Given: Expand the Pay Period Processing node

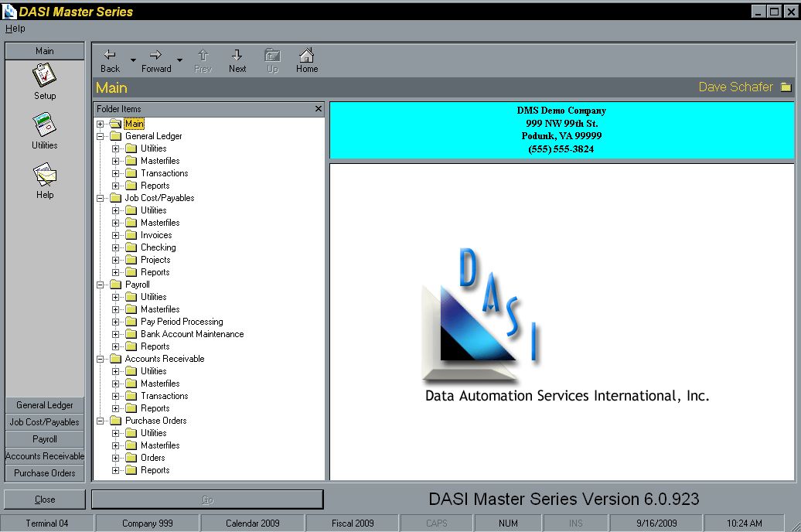Looking at the screenshot, I should 115,322.
